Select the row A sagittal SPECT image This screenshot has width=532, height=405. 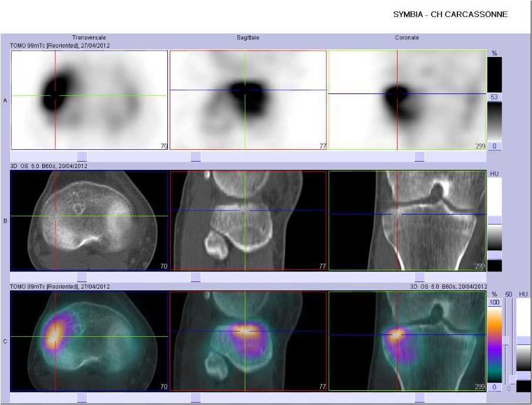(x=248, y=101)
